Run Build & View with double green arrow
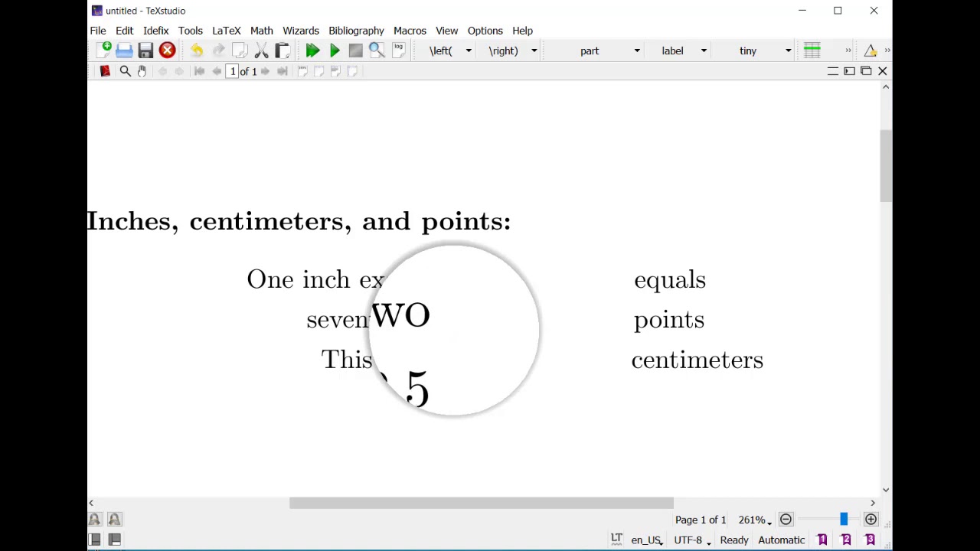 click(312, 51)
